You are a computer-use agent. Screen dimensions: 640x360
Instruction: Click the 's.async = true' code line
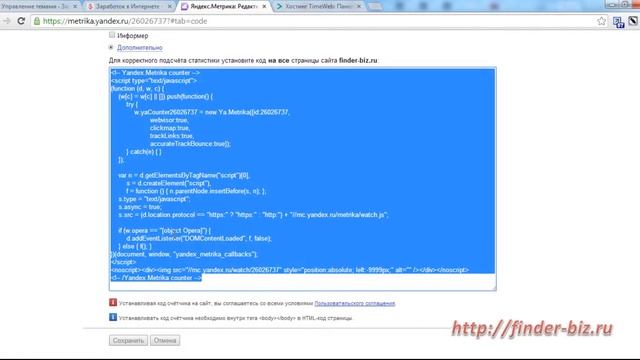tap(140, 207)
